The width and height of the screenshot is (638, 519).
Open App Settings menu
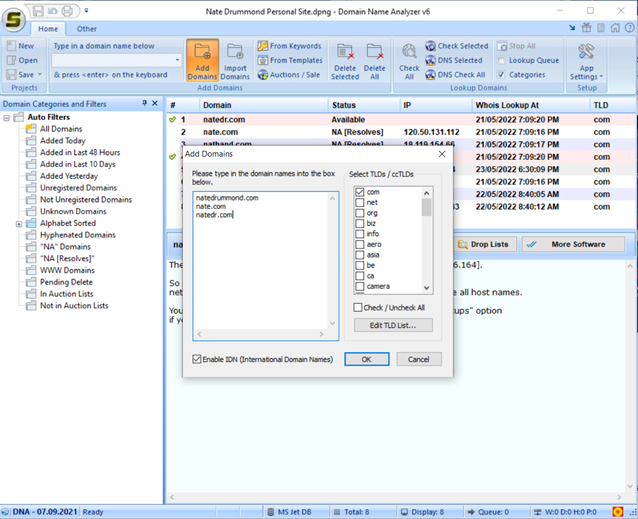(x=586, y=60)
